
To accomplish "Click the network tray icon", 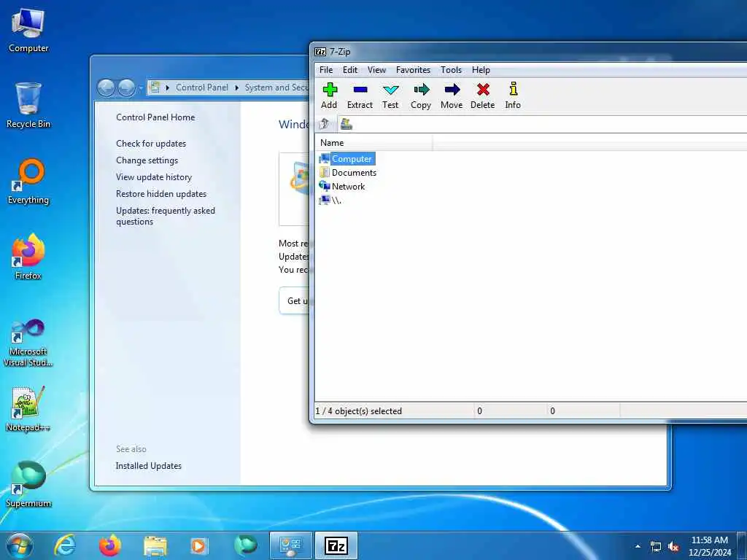I will (x=656, y=547).
